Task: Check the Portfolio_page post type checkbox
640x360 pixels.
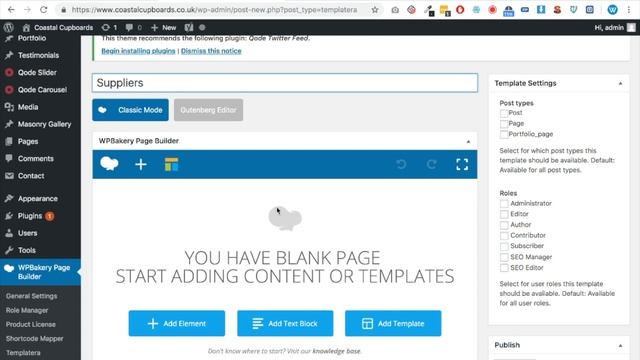Action: [504, 134]
